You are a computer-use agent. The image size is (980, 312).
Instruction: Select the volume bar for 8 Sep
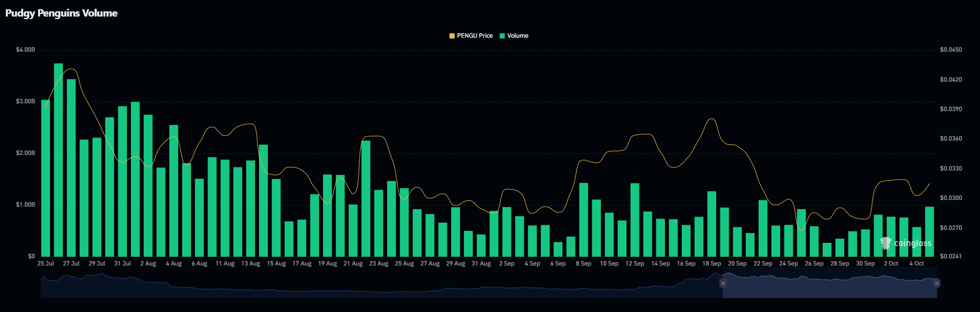[584, 220]
